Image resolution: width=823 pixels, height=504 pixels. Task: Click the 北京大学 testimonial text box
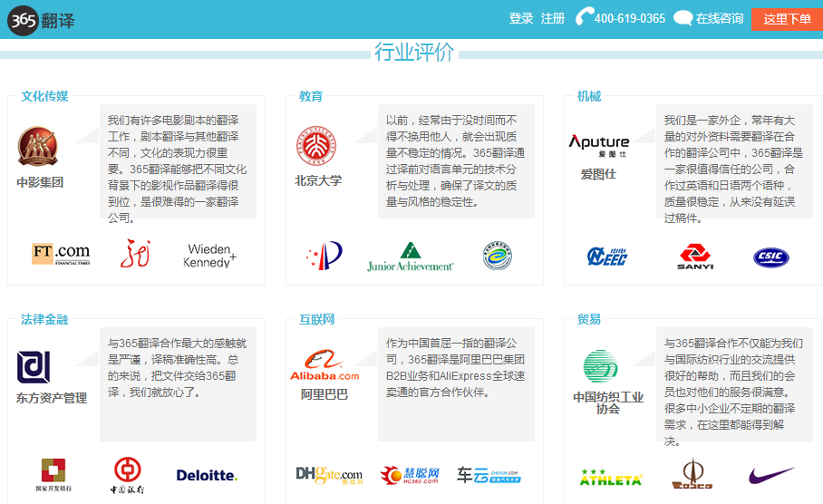point(456,161)
